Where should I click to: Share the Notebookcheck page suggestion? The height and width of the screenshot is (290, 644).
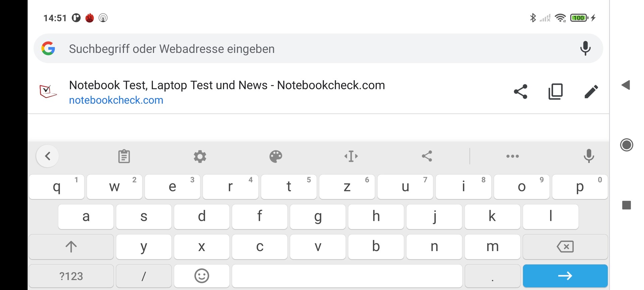pos(521,92)
